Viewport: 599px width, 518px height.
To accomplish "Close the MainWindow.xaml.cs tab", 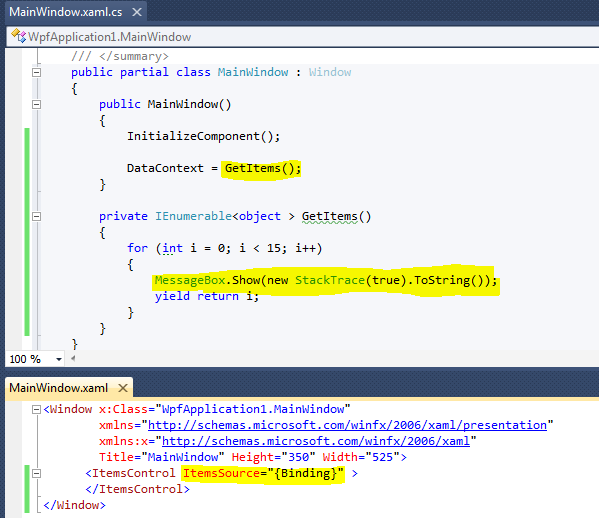I will (137, 12).
